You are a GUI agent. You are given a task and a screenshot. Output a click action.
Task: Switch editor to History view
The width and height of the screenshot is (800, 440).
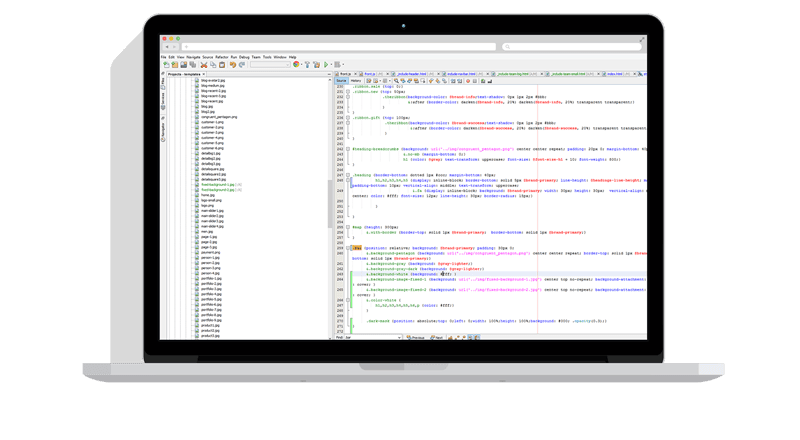356,81
